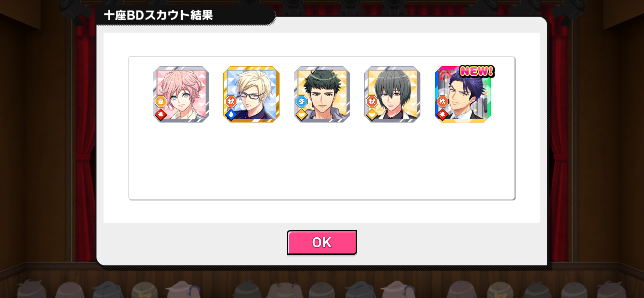Click the 十座BDスカウト結果 title header
This screenshot has height=298, width=644.
(x=158, y=15)
